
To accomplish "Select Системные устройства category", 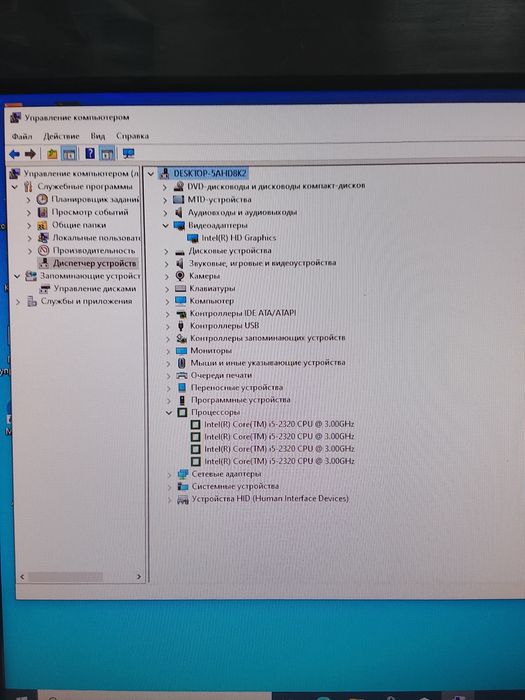I will (x=235, y=486).
